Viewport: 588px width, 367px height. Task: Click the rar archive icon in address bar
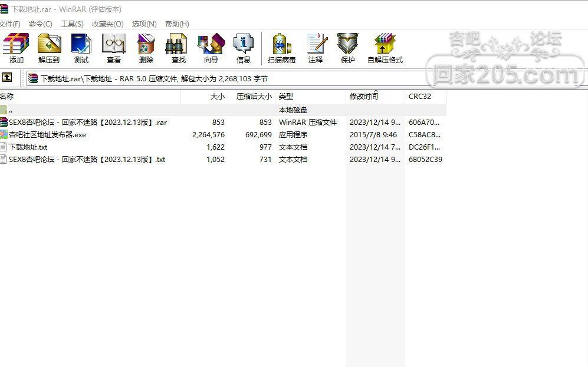(33, 78)
